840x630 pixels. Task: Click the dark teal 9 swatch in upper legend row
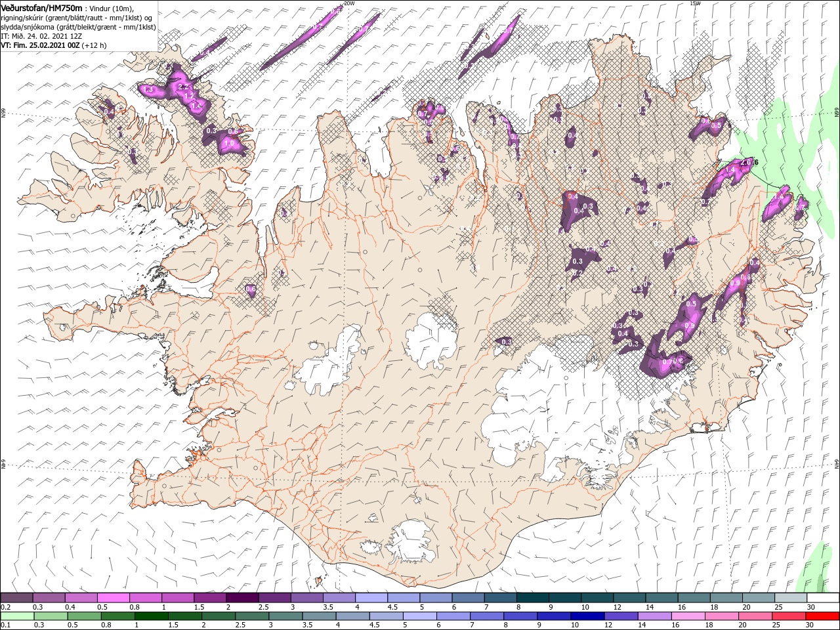pyautogui.click(x=565, y=597)
